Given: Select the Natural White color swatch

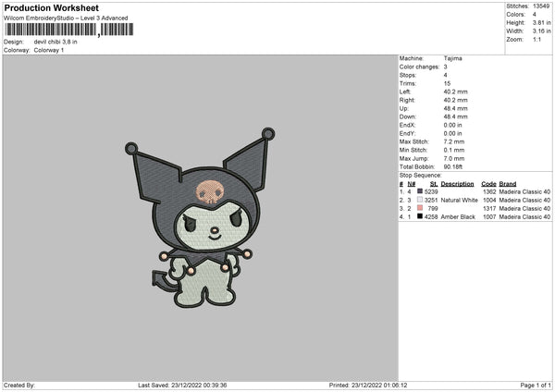Looking at the screenshot, I should tap(420, 200).
